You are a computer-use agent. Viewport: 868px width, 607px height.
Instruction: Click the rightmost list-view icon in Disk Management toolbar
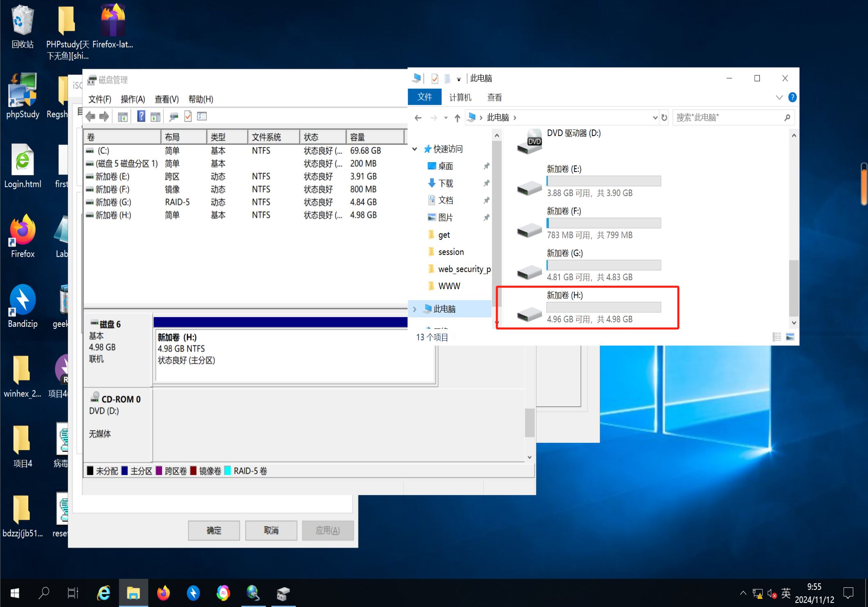(202, 117)
